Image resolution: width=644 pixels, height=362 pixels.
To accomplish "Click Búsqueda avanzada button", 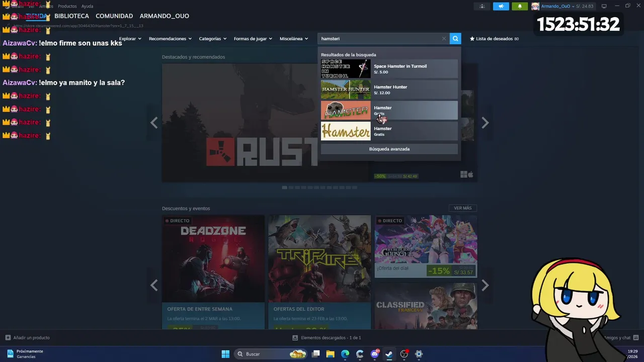I will tap(389, 149).
